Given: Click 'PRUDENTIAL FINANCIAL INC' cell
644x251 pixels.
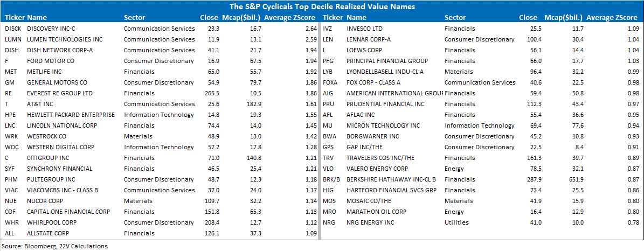Looking at the screenshot, I should pos(386,104).
